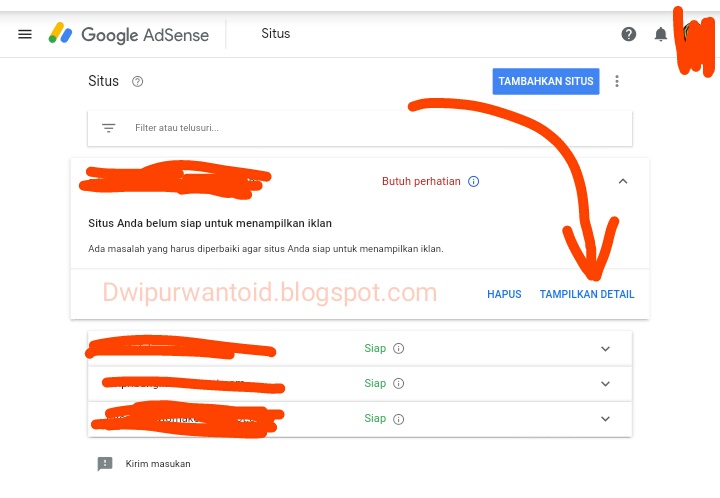Open the notifications bell
Viewport: 720px width, 498px height.
660,34
